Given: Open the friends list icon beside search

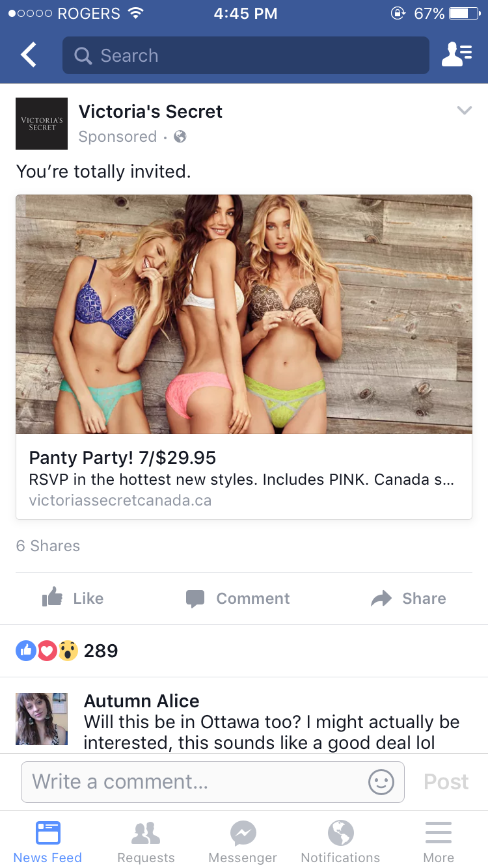Looking at the screenshot, I should [x=457, y=55].
